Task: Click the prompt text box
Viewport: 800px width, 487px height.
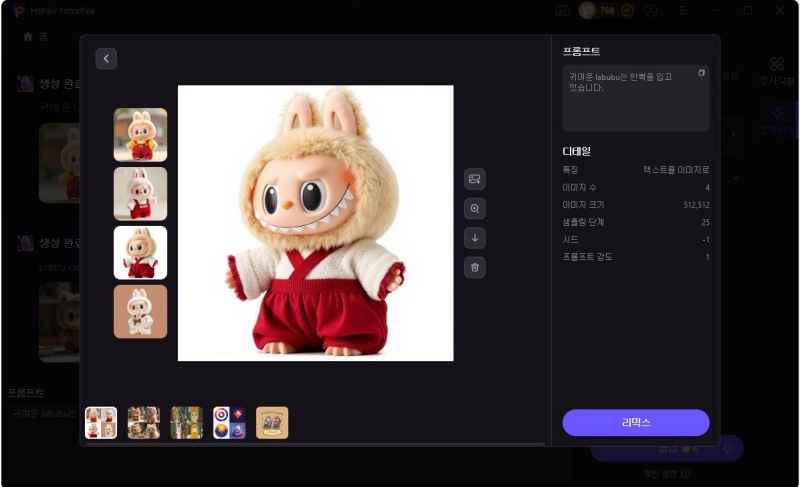Action: [636, 98]
